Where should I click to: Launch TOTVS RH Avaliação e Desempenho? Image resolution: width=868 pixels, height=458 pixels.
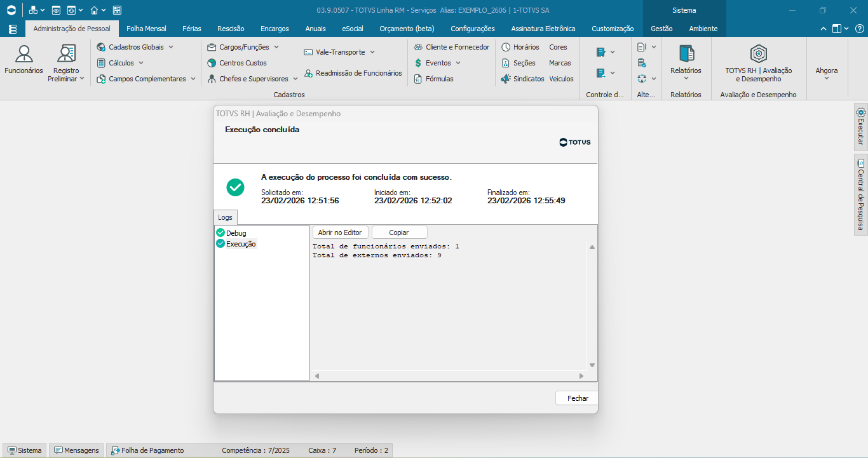click(x=758, y=62)
